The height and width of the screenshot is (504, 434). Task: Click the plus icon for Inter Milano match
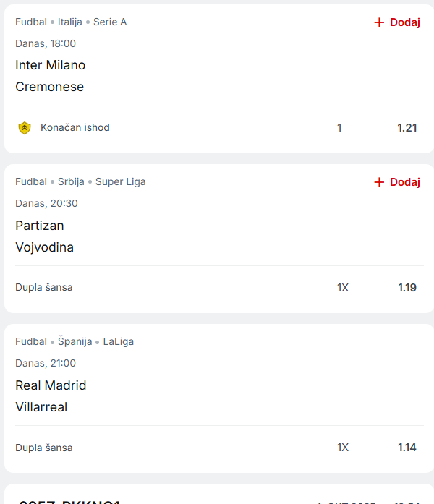[379, 22]
